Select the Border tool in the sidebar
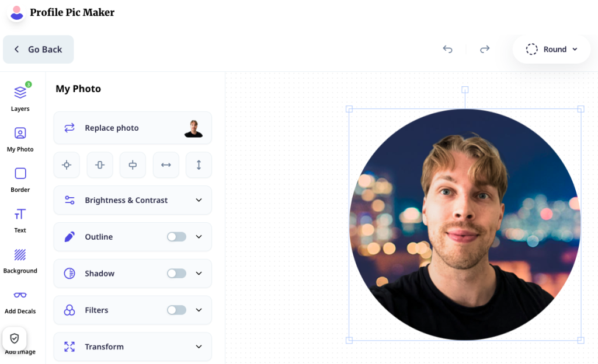The width and height of the screenshot is (598, 364). [x=20, y=180]
